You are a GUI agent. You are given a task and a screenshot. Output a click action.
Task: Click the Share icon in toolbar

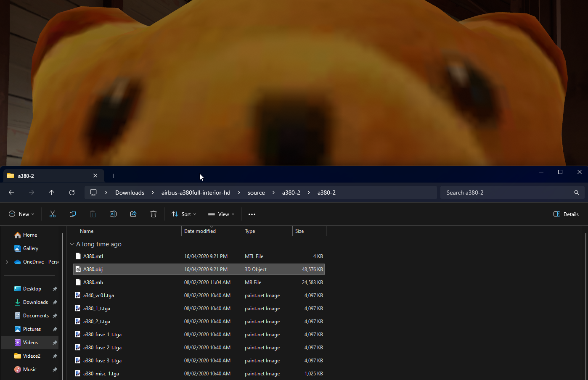pos(133,214)
